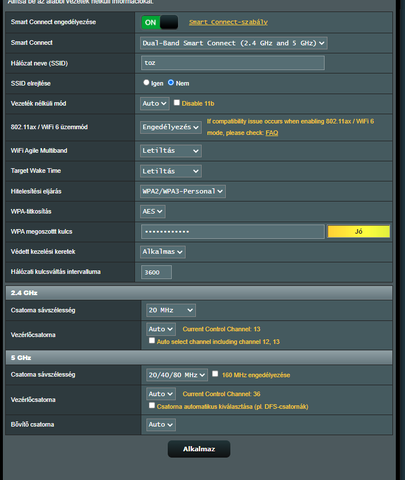
Task: Click the Jó password strength bar
Action: click(359, 231)
